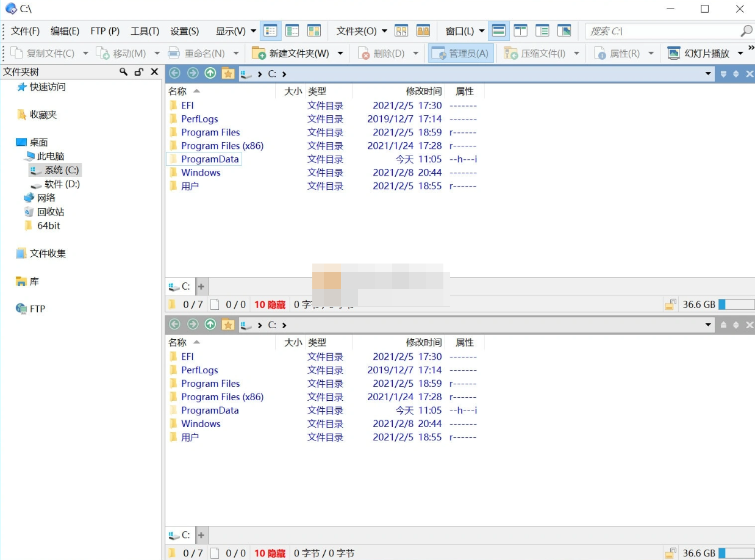The height and width of the screenshot is (560, 755).
Task: Click the vertical split layout icon
Action: tap(520, 30)
